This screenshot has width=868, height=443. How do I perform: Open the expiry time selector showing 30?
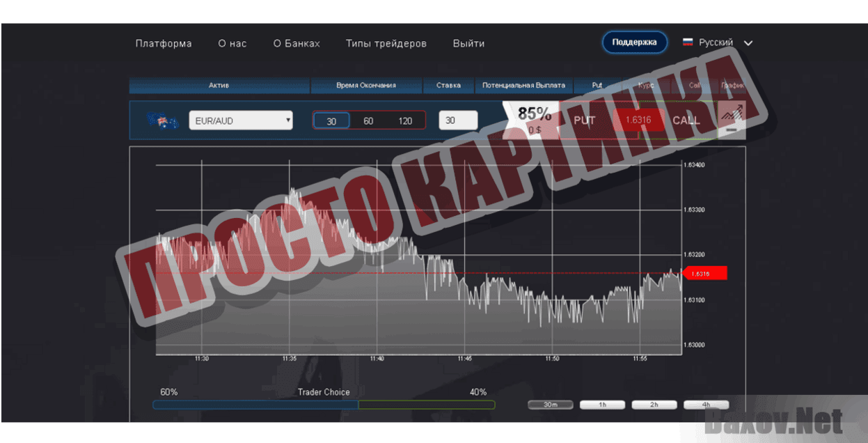coord(331,119)
